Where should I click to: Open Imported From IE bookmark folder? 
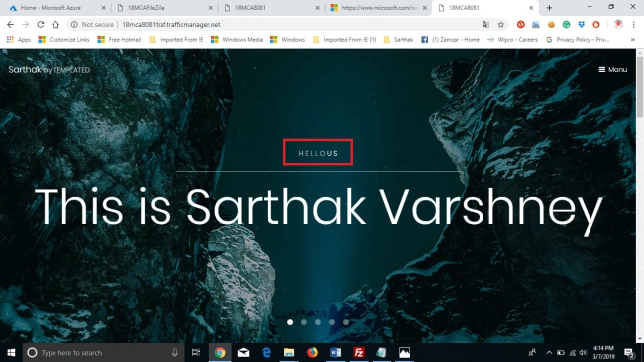(x=176, y=40)
